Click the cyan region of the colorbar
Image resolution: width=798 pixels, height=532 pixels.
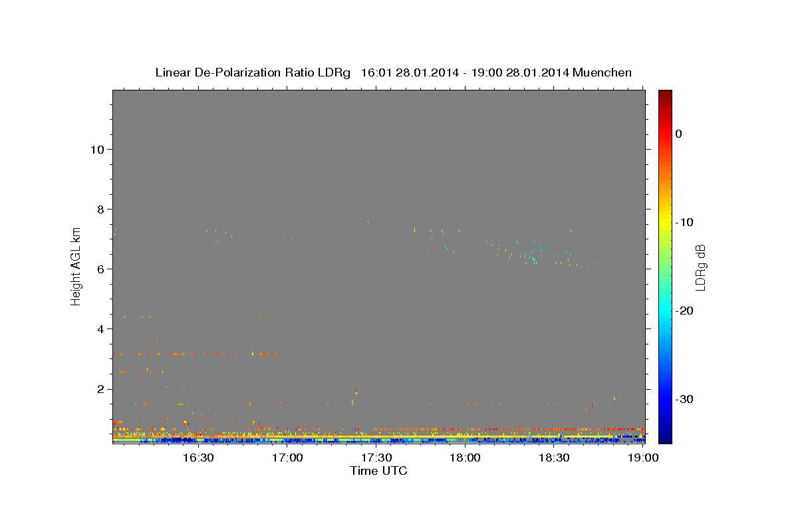tap(665, 311)
